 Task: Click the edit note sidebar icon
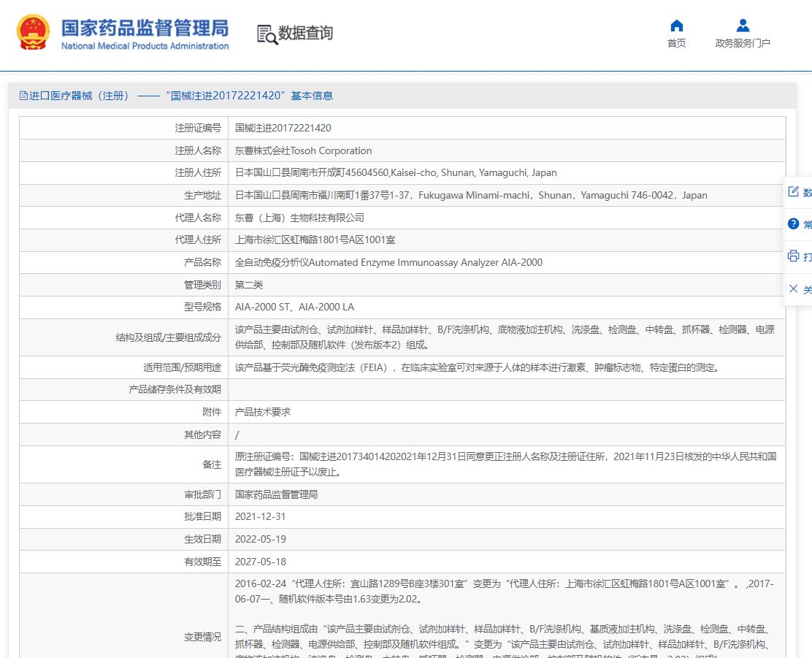[x=793, y=191]
